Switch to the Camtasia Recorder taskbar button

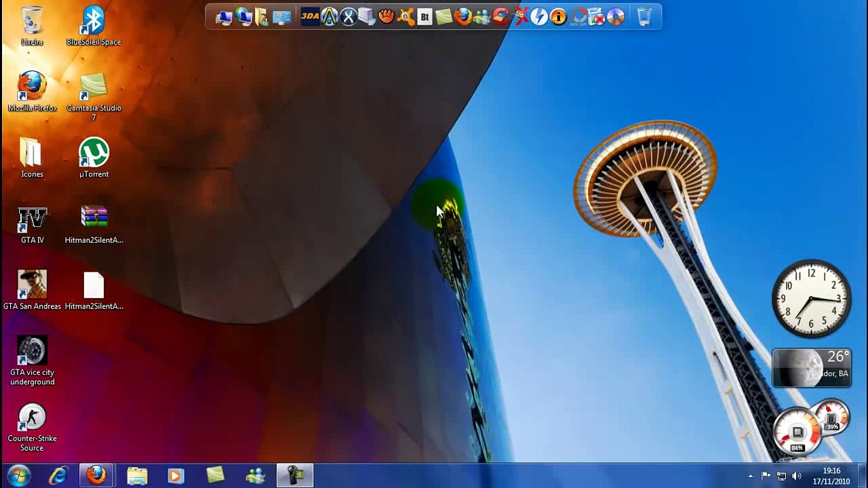coord(294,476)
